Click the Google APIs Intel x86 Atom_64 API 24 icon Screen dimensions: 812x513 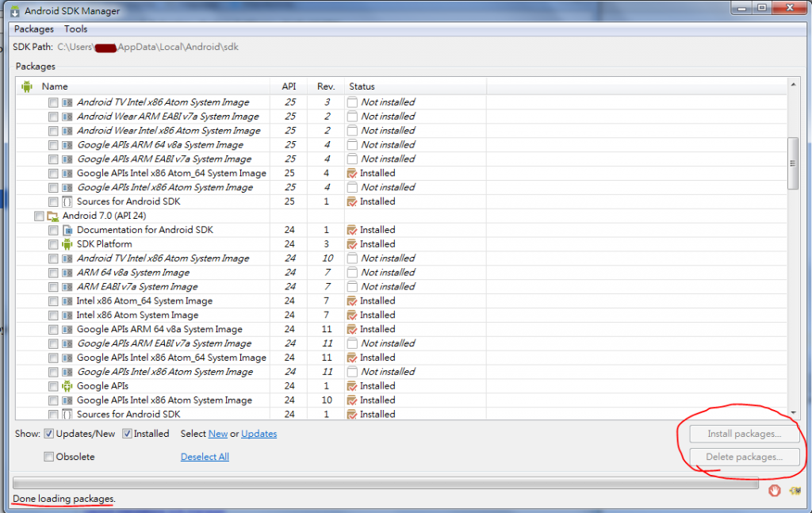[x=67, y=358]
